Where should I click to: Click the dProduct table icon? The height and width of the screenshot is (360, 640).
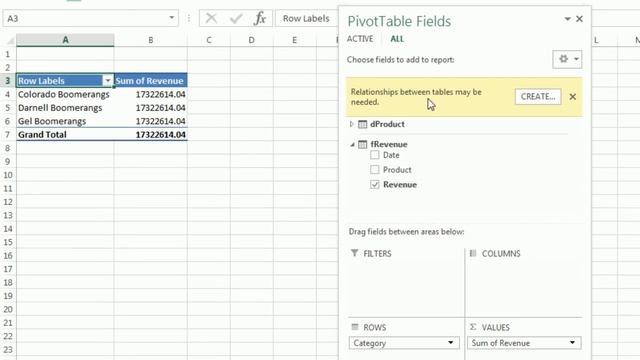point(362,124)
